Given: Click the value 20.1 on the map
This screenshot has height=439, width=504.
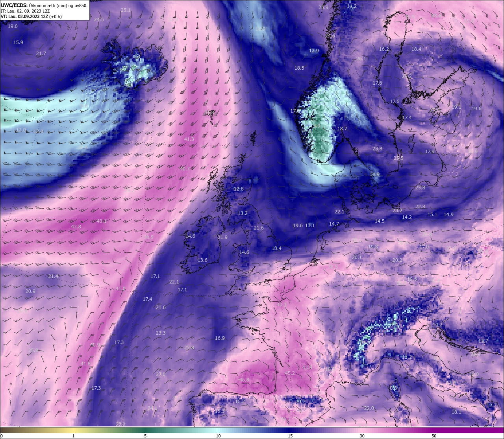Looking at the screenshot, I should (357, 257).
